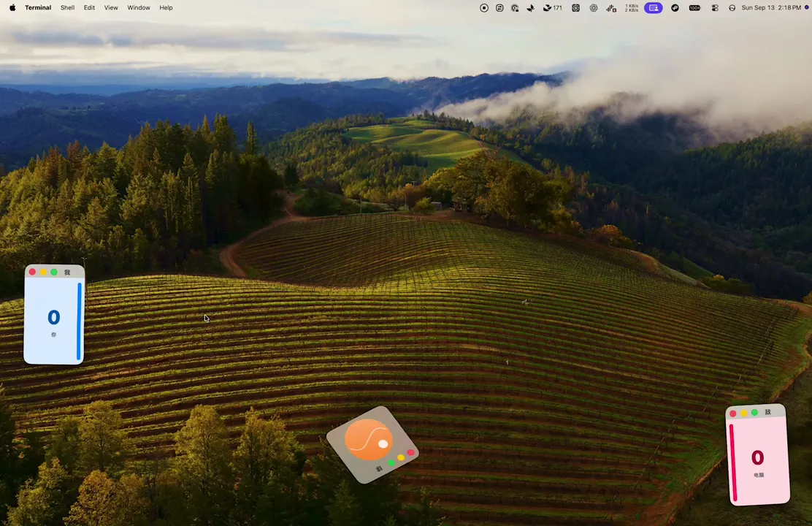812x526 pixels.
Task: Open the Edit menu
Action: [90, 8]
